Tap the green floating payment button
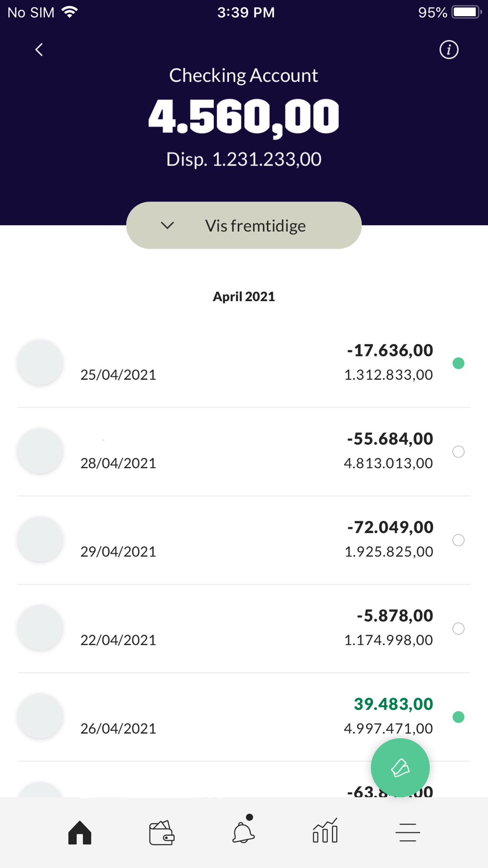 pos(400,767)
